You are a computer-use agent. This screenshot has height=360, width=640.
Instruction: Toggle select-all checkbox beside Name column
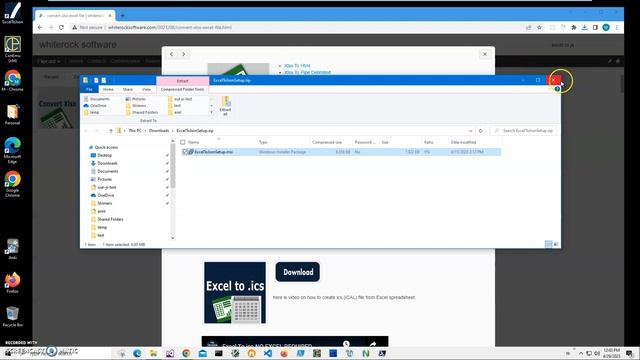click(183, 142)
